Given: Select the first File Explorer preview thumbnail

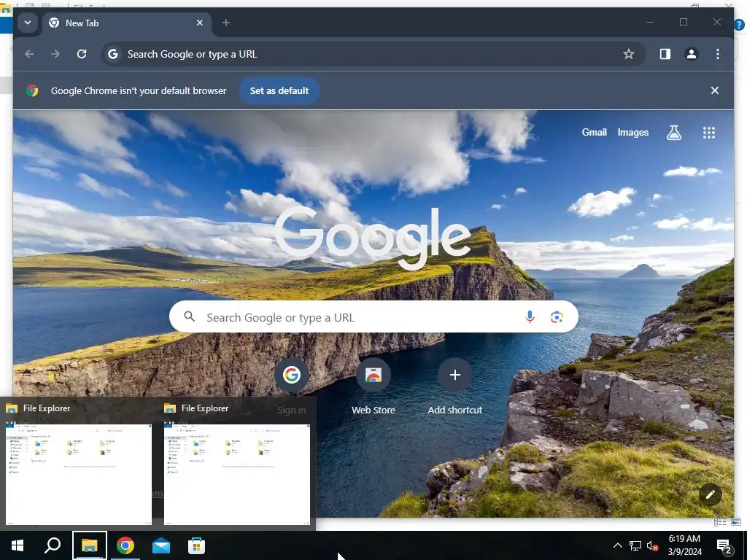Looking at the screenshot, I should tap(79, 474).
